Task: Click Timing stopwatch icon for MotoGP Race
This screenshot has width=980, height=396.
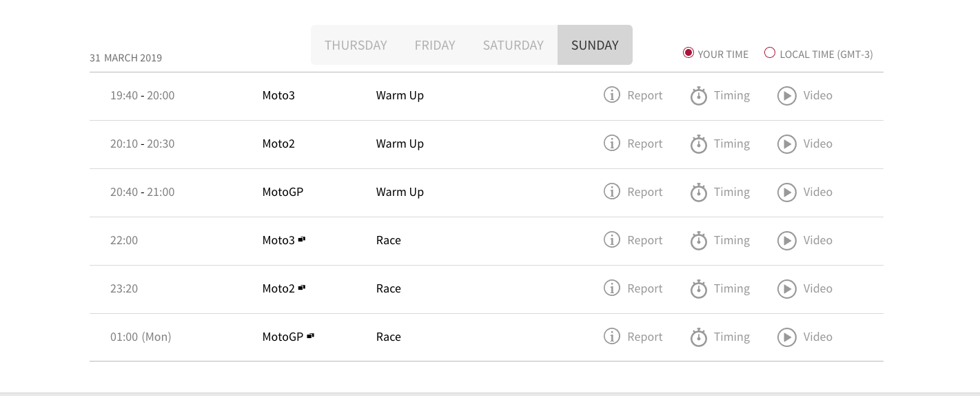Action: tap(699, 337)
